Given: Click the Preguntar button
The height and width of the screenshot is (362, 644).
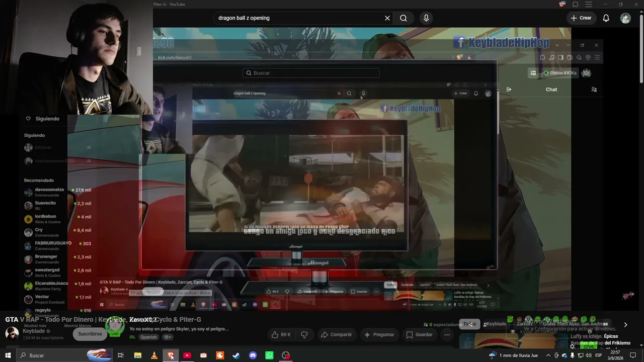Looking at the screenshot, I should (379, 335).
